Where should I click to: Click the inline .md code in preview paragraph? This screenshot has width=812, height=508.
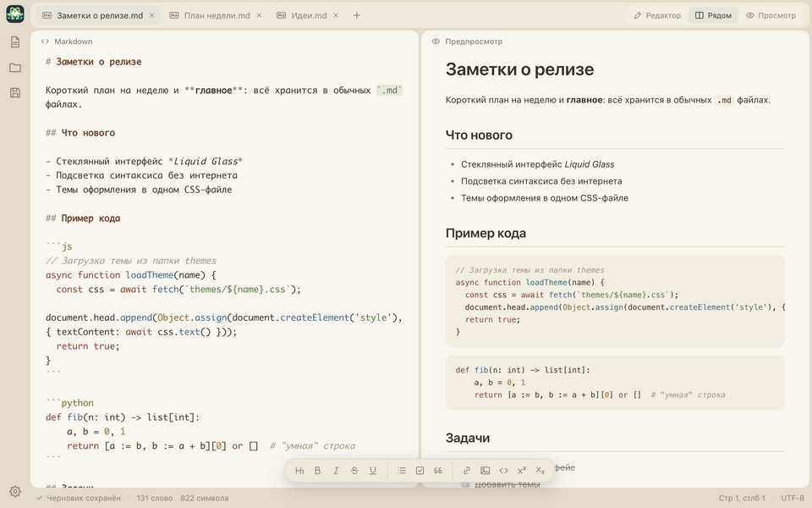[x=724, y=100]
